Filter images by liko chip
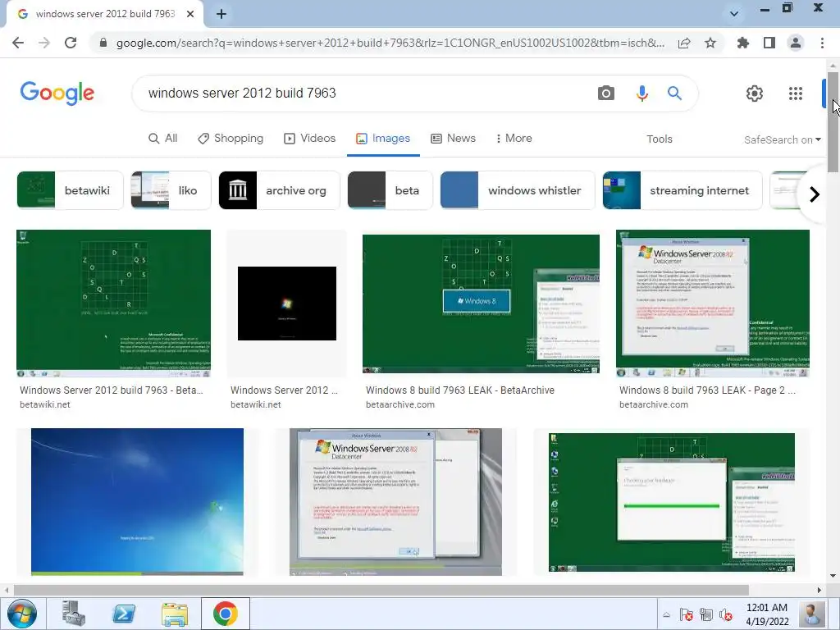This screenshot has width=840, height=630. click(x=171, y=190)
